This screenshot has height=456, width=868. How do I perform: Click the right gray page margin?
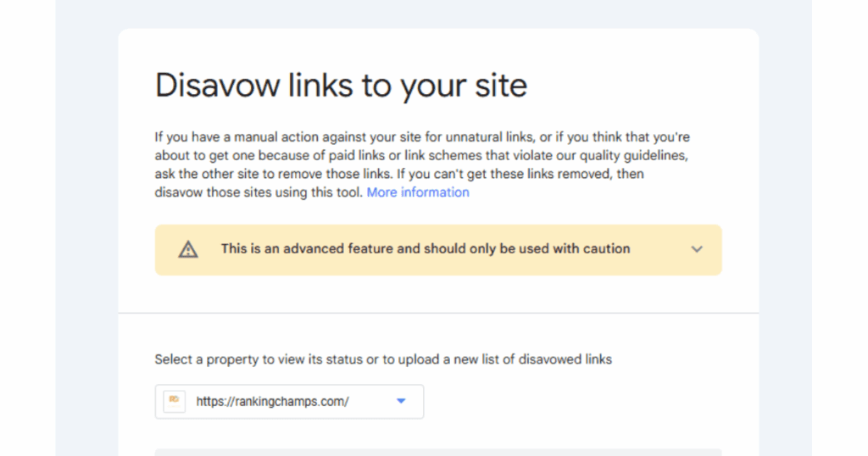coord(786,228)
